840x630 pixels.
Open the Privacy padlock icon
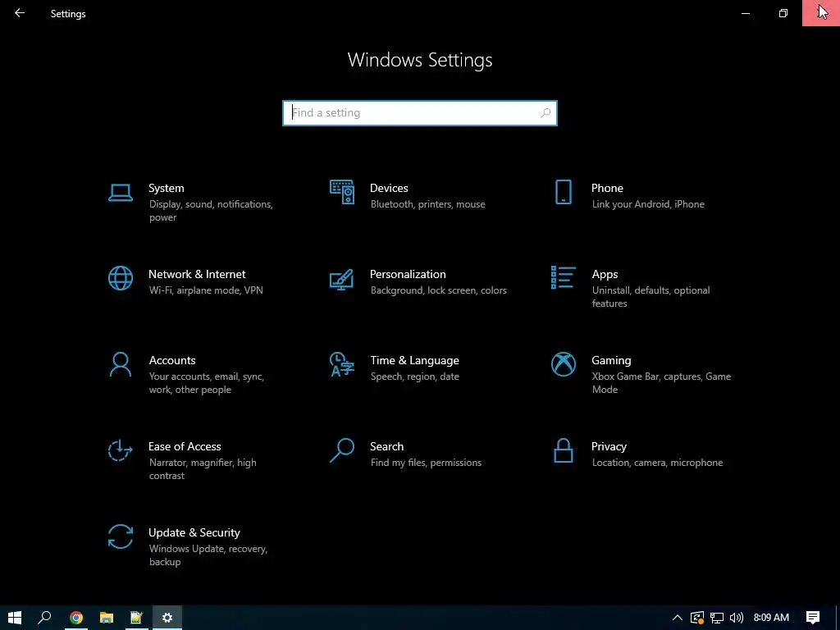coord(563,450)
